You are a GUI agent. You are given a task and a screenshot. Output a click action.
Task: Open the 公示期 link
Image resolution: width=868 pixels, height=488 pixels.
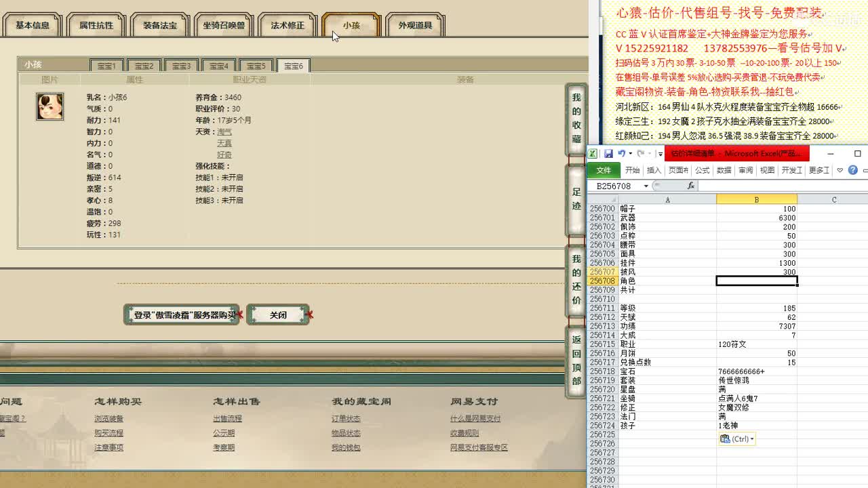click(x=224, y=433)
